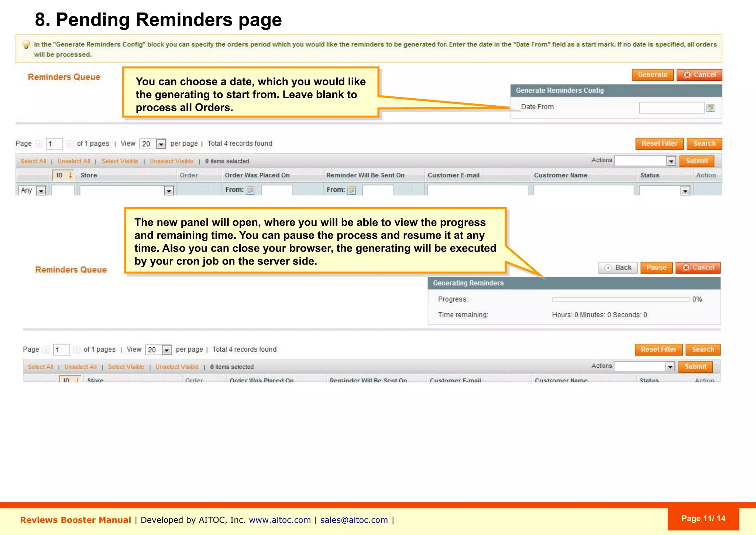The height and width of the screenshot is (535, 756).
Task: Click Cancel beside the Generate button
Action: click(x=700, y=75)
